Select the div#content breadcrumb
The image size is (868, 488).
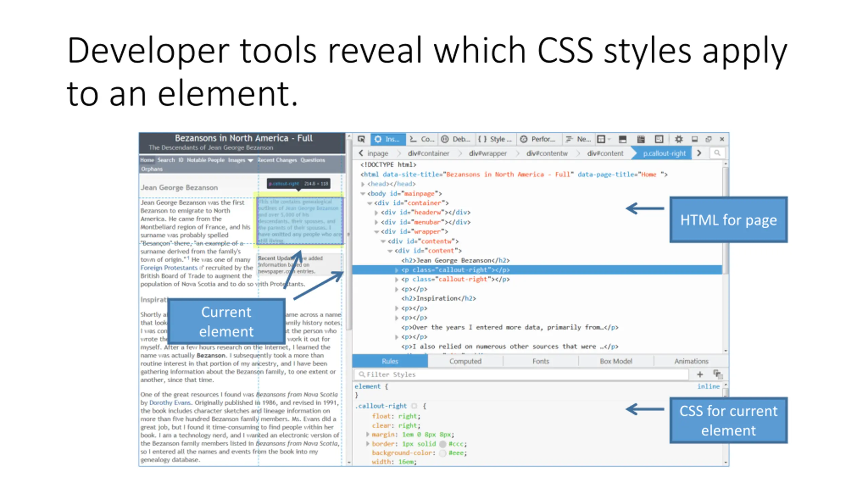tap(605, 153)
